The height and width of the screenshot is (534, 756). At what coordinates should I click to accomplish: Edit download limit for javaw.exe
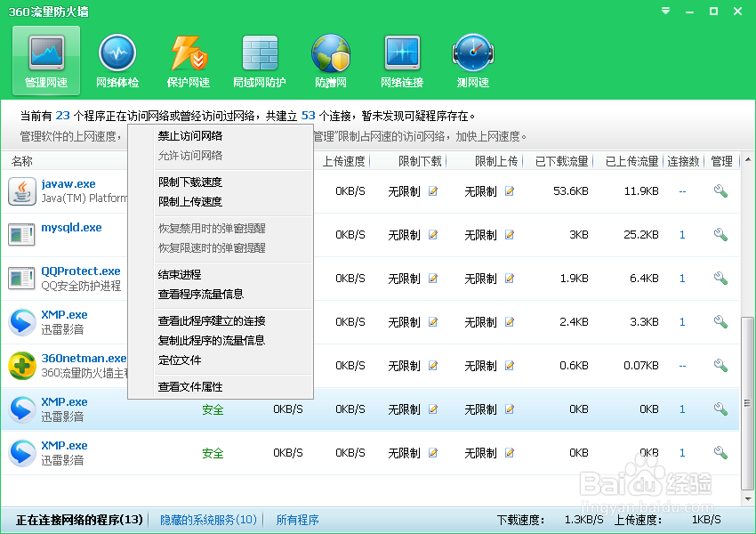click(433, 191)
